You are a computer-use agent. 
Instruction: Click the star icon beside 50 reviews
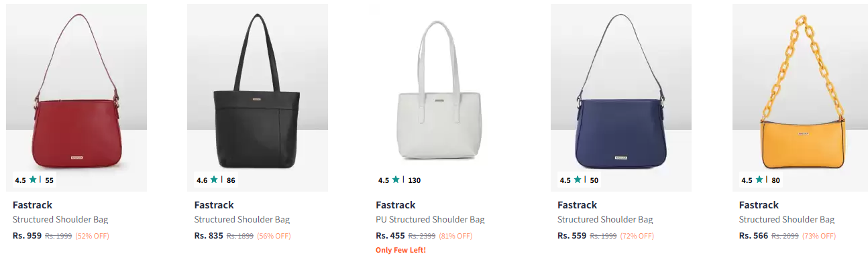578,180
